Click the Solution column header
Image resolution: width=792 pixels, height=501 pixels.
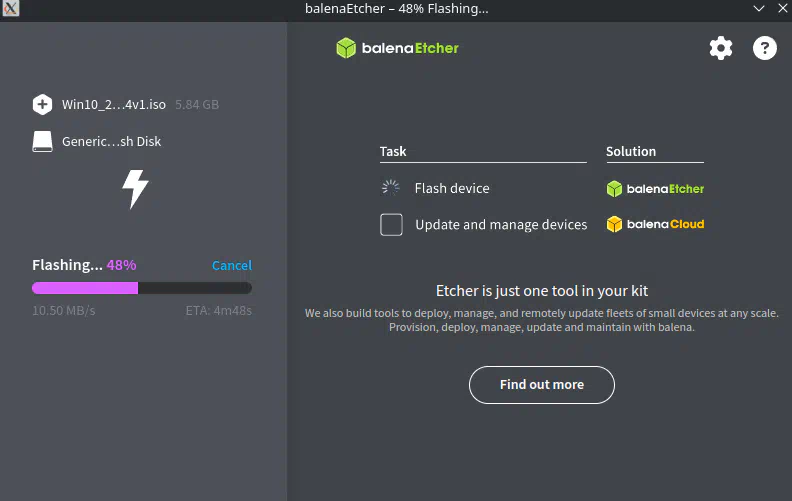pyautogui.click(x=631, y=152)
